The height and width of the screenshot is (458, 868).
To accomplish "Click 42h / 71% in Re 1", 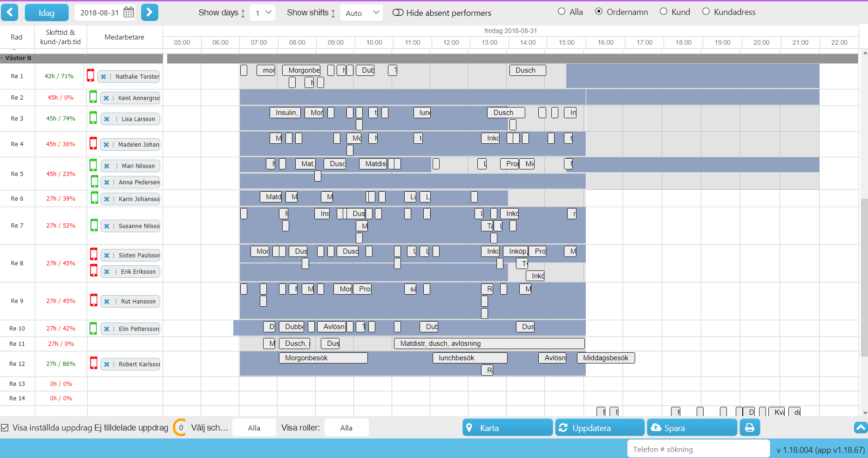I will pyautogui.click(x=59, y=76).
